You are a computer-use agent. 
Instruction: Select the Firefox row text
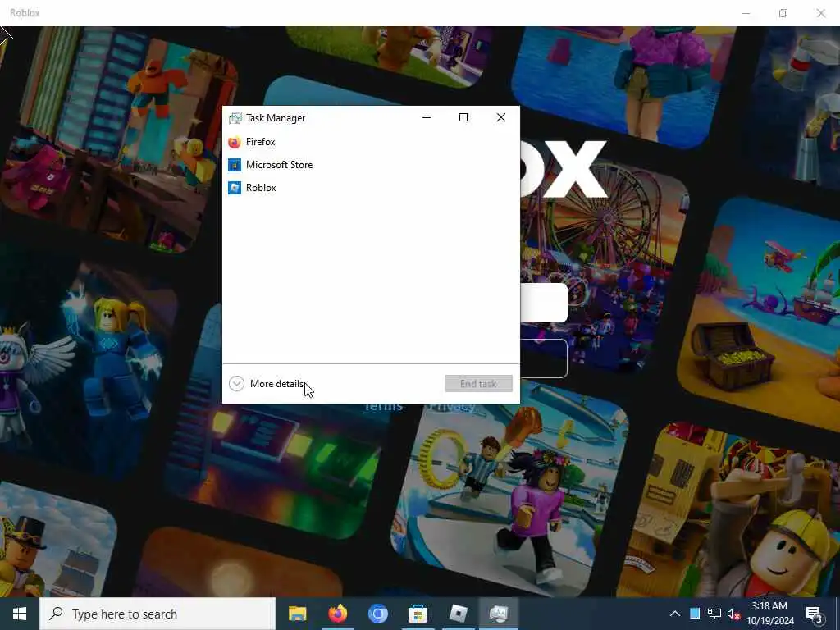pyautogui.click(x=260, y=142)
